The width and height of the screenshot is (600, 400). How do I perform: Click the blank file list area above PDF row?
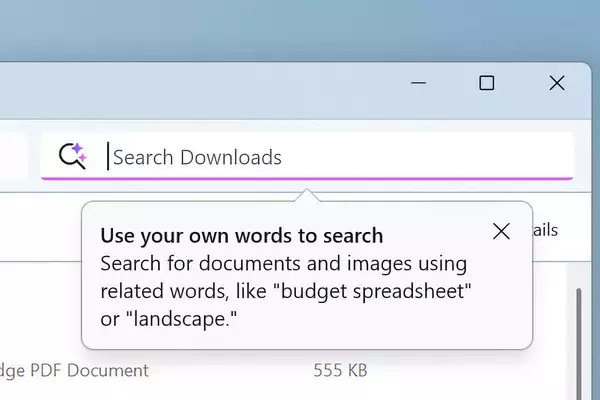40,310
